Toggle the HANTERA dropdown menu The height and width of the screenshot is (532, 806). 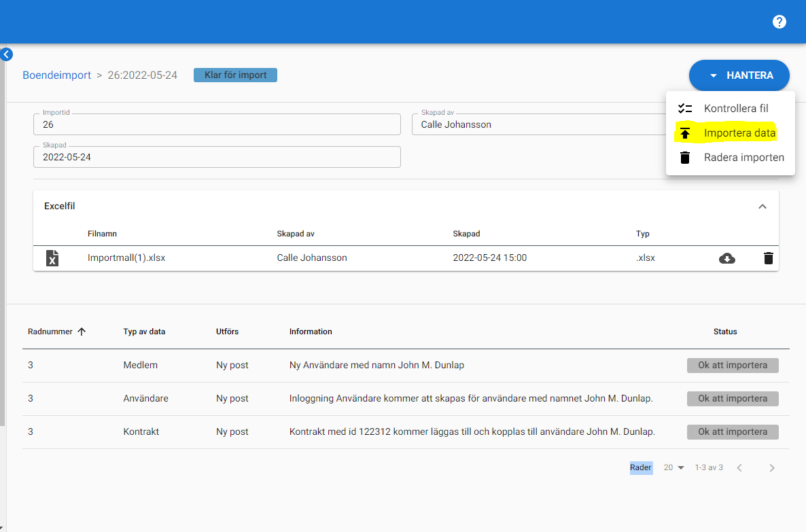tap(739, 75)
